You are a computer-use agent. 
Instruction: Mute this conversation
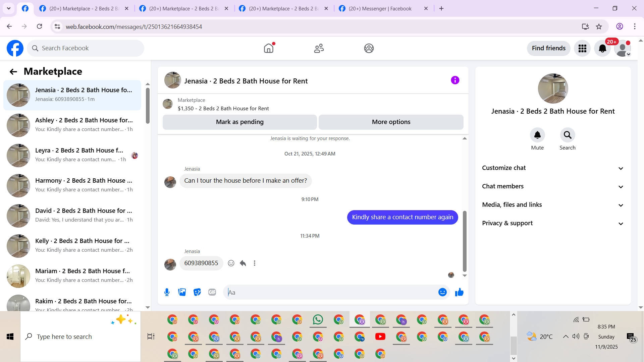tap(537, 135)
